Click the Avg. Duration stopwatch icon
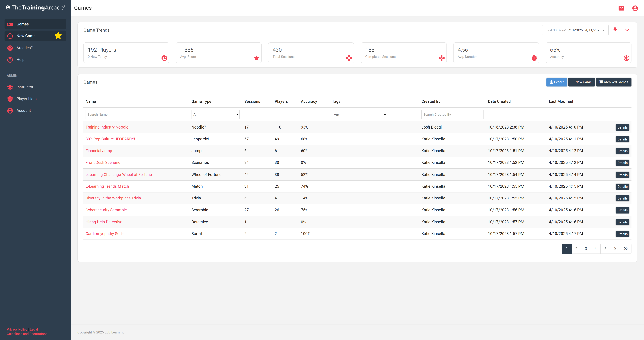The image size is (644, 340). [x=534, y=58]
